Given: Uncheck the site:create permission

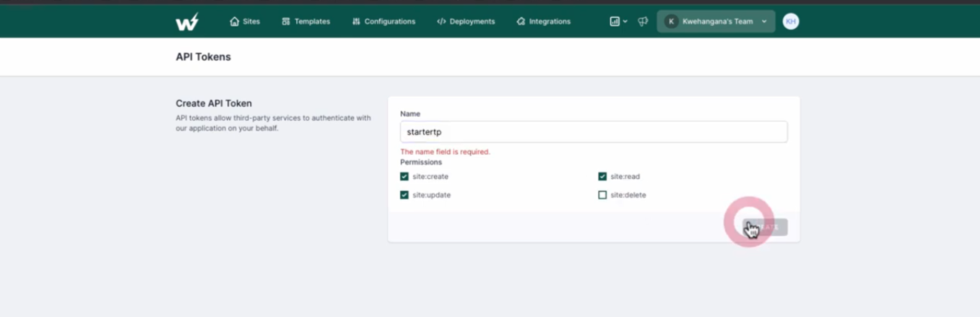Looking at the screenshot, I should 404,176.
